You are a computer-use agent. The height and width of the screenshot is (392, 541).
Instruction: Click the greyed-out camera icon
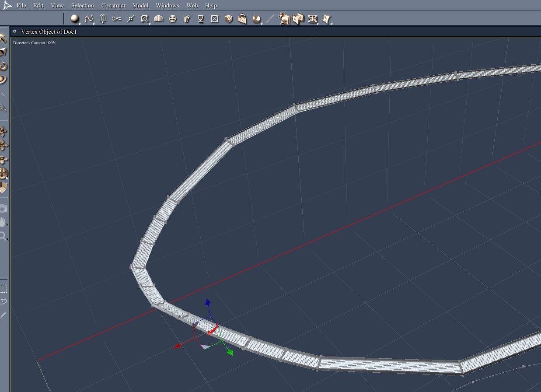[4, 209]
